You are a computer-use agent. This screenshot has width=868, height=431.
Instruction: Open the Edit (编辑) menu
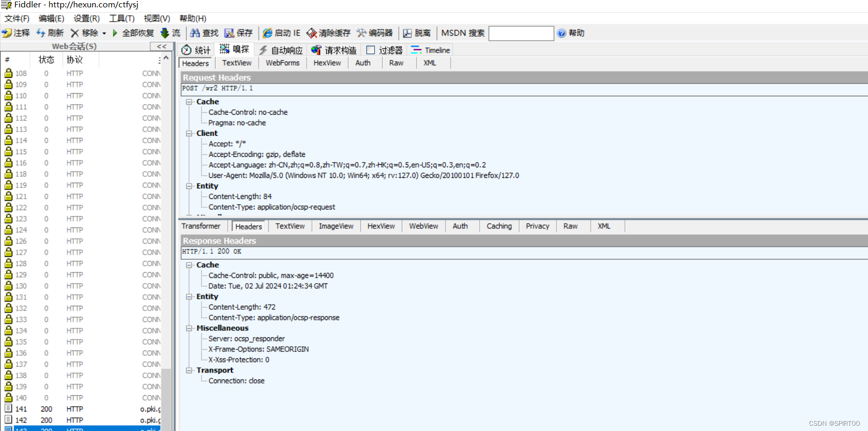pos(51,18)
